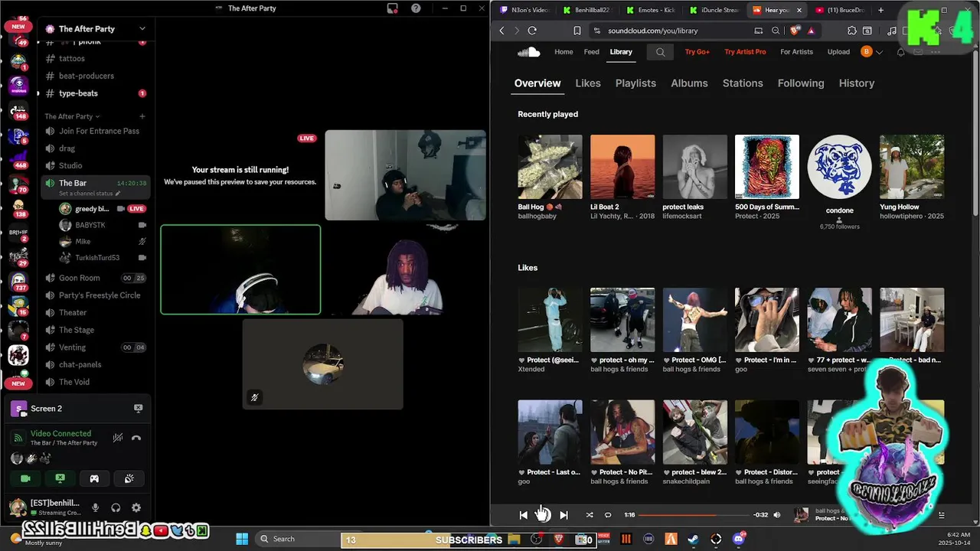Screen dimensions: 980x551
Task: Toggle Discord screen share button
Action: coord(60,478)
